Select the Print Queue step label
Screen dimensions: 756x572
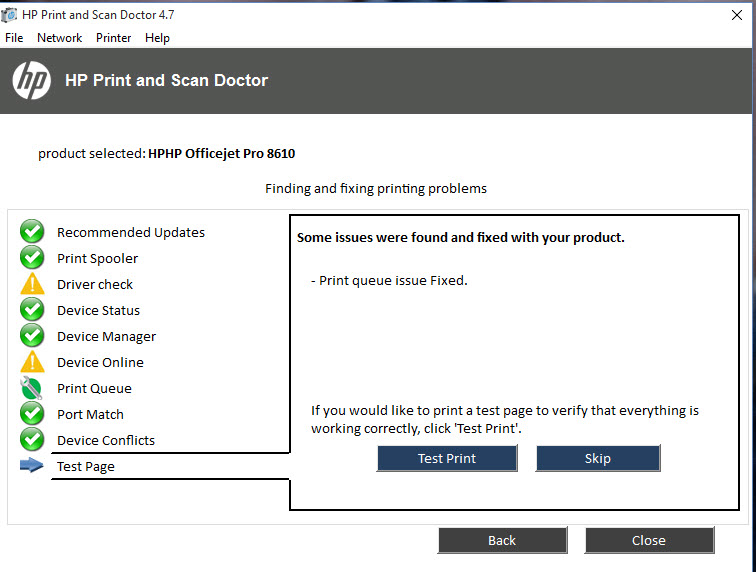(x=94, y=389)
